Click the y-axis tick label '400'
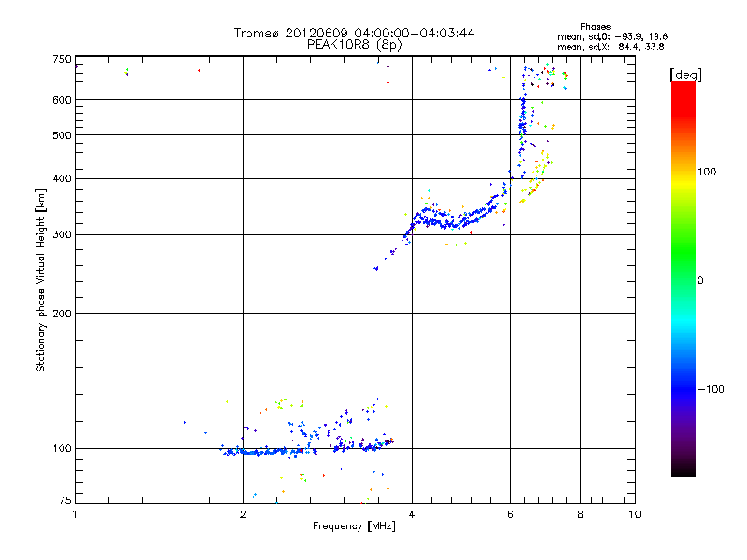 pyautogui.click(x=62, y=178)
